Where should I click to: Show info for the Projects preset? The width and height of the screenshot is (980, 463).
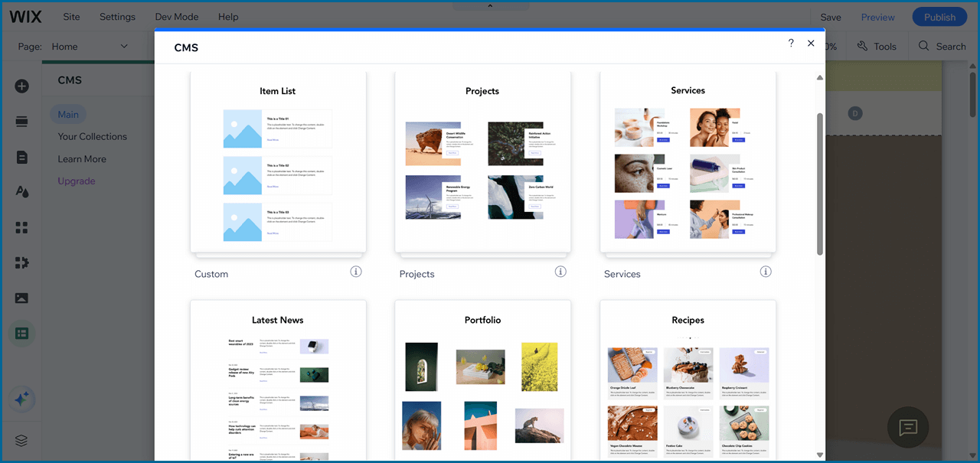[560, 272]
